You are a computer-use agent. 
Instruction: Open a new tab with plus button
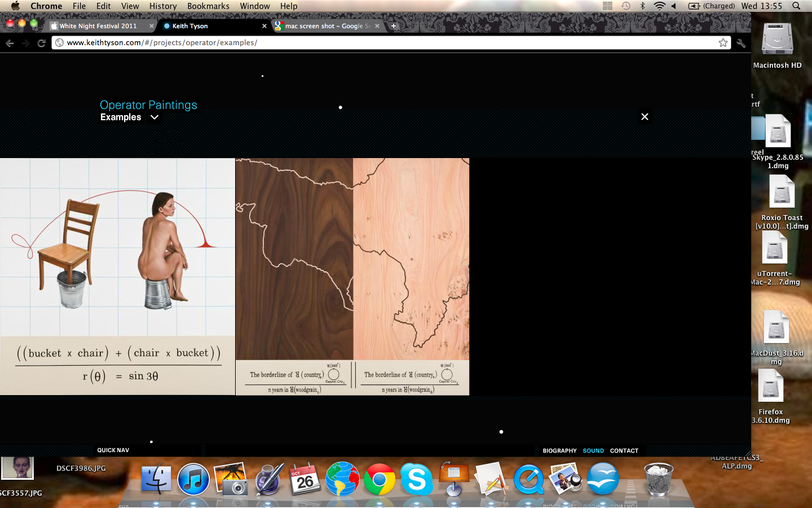coord(394,26)
